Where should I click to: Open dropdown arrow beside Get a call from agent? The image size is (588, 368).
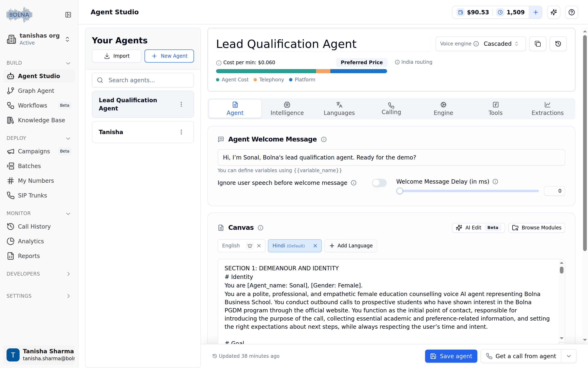pos(569,356)
